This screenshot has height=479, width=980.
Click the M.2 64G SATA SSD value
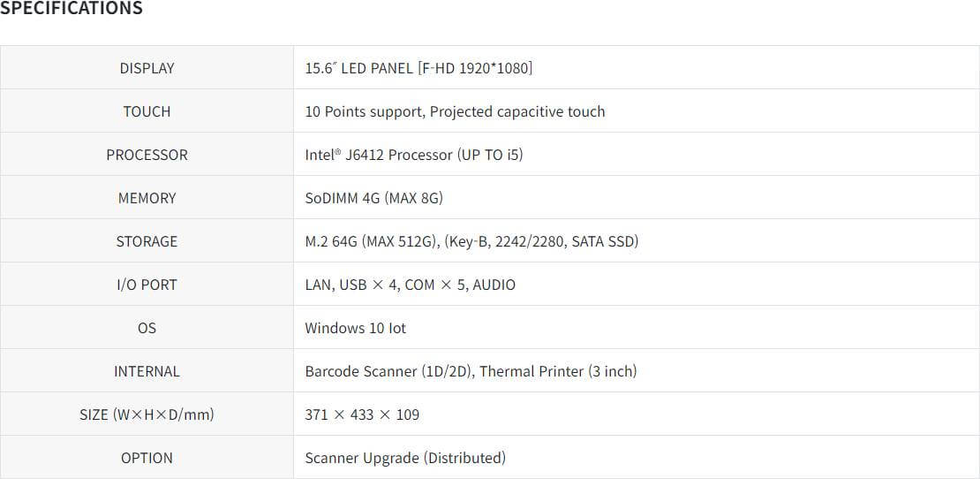(x=471, y=241)
